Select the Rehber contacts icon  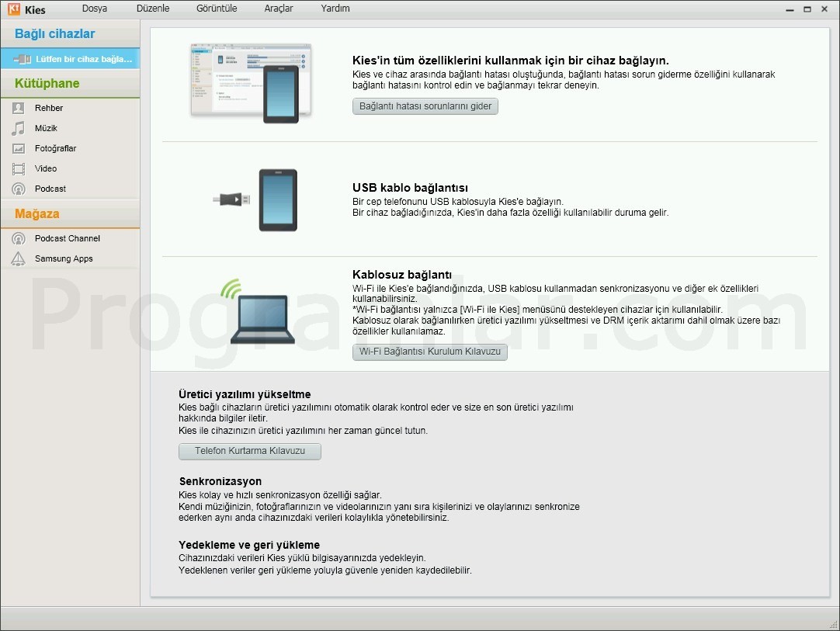pyautogui.click(x=18, y=107)
